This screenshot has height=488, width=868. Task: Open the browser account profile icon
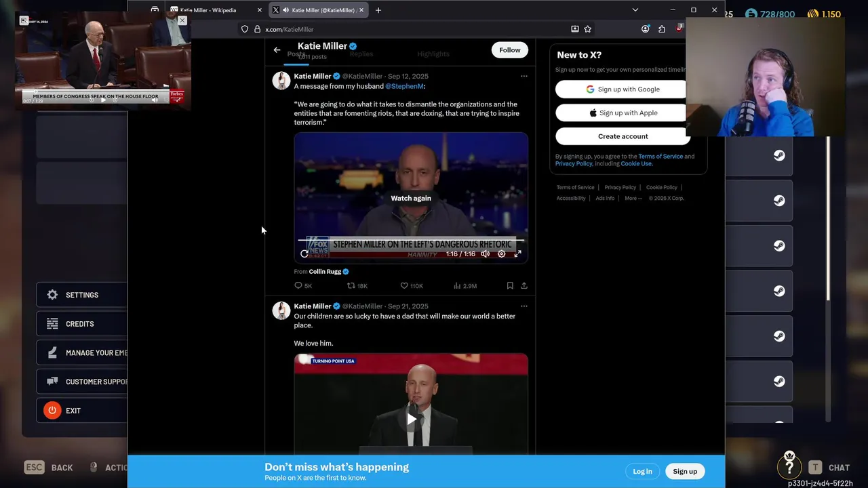[x=645, y=29]
